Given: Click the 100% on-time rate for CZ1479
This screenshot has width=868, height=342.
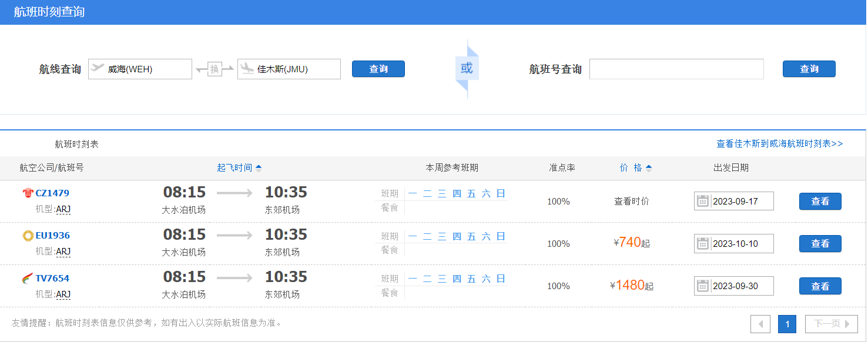Looking at the screenshot, I should (x=558, y=202).
